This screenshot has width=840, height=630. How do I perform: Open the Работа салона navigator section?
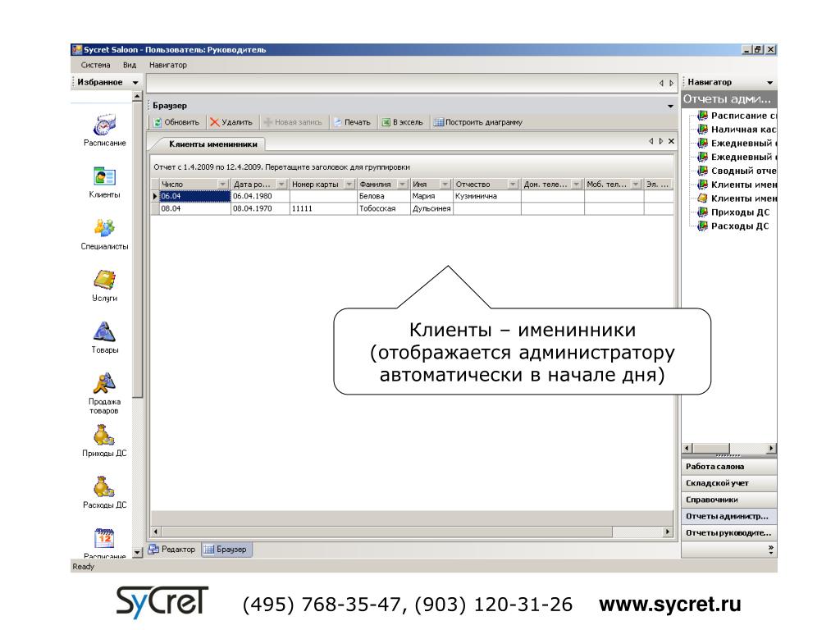tap(729, 467)
